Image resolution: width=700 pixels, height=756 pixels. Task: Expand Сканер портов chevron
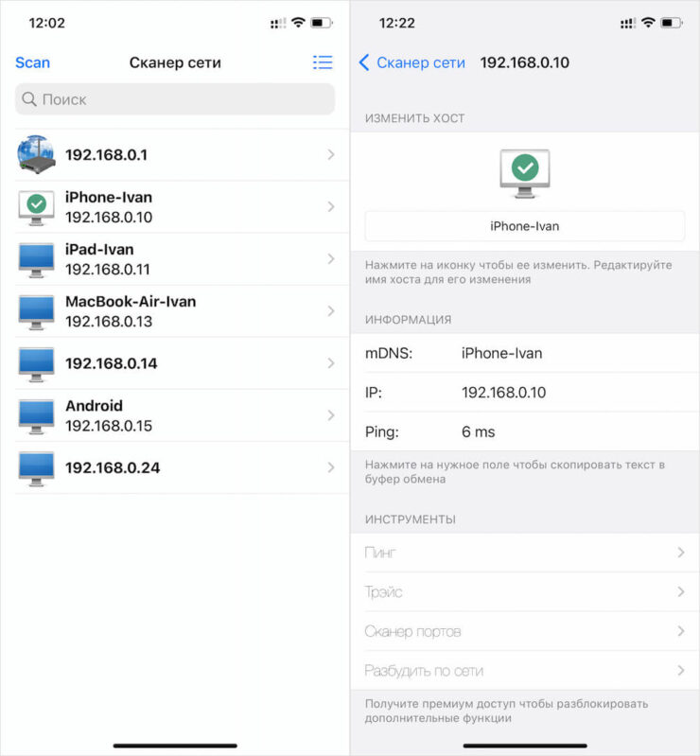680,631
